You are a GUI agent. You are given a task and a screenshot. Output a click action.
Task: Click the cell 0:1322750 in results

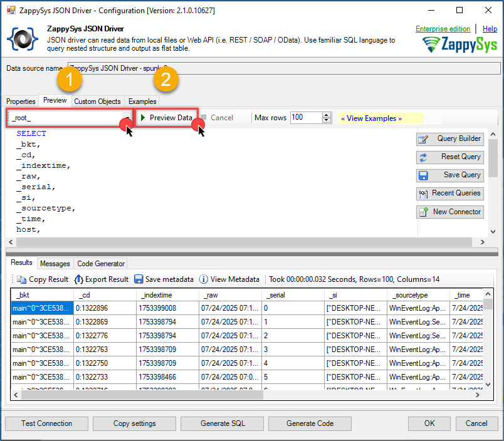(105, 363)
